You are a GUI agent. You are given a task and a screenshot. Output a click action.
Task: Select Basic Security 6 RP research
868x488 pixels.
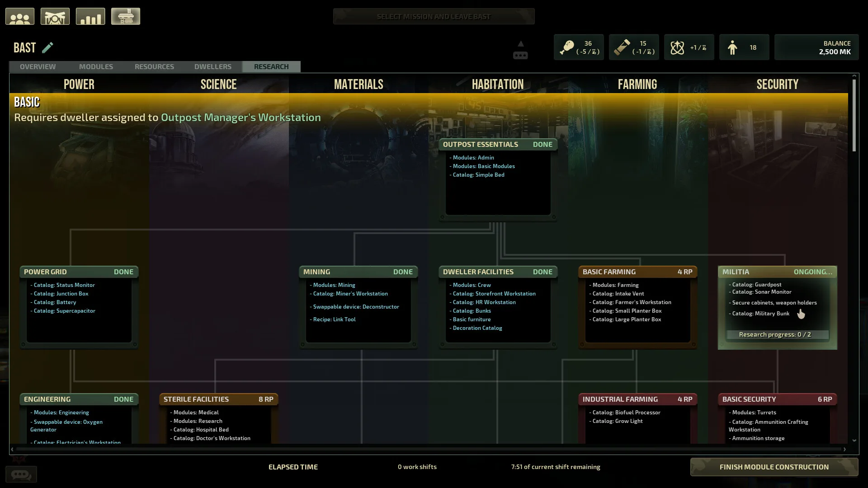tap(777, 418)
